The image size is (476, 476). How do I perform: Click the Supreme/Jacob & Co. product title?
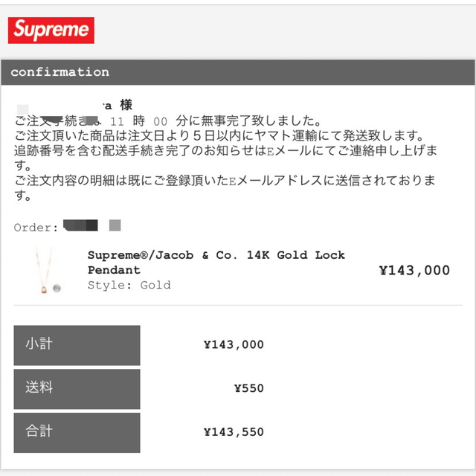coord(216,263)
